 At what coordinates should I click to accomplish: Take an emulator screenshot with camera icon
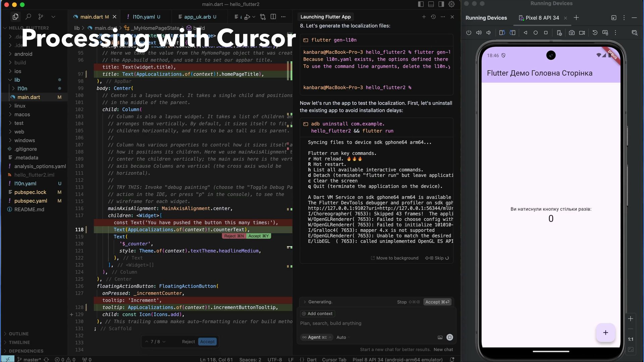pyautogui.click(x=572, y=33)
